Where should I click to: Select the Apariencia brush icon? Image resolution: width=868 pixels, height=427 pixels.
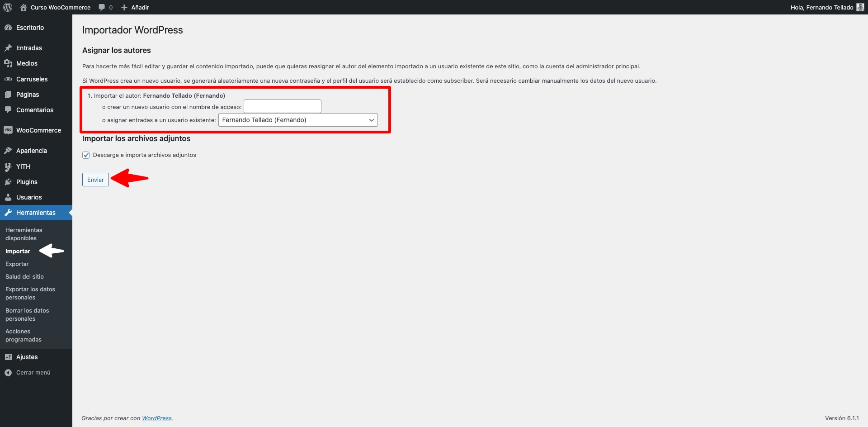coord(8,151)
